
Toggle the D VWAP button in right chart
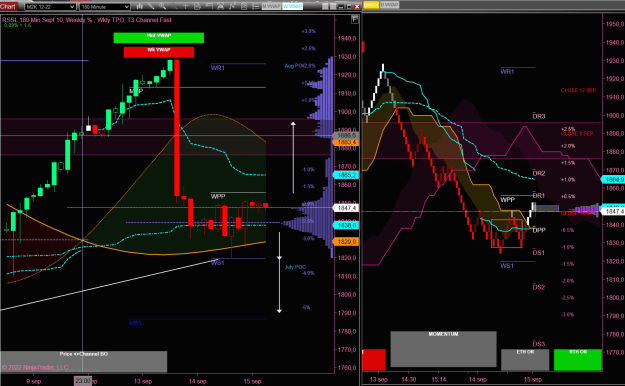click(389, 5)
